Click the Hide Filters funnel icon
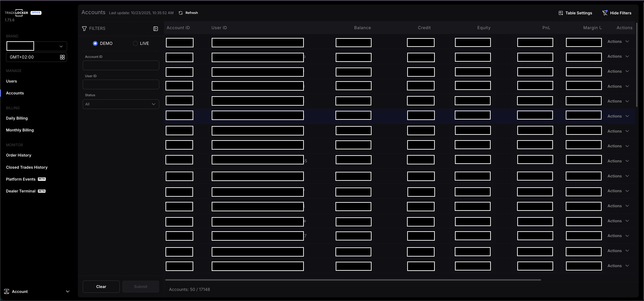This screenshot has height=301, width=644. pyautogui.click(x=605, y=13)
